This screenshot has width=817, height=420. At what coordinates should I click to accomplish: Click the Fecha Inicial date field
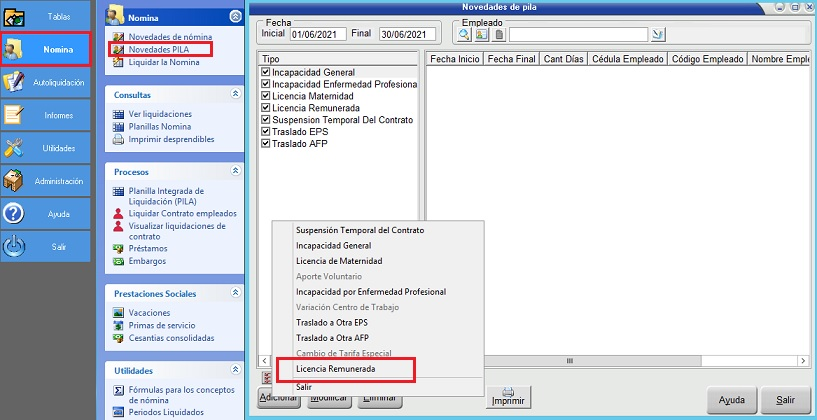click(316, 34)
